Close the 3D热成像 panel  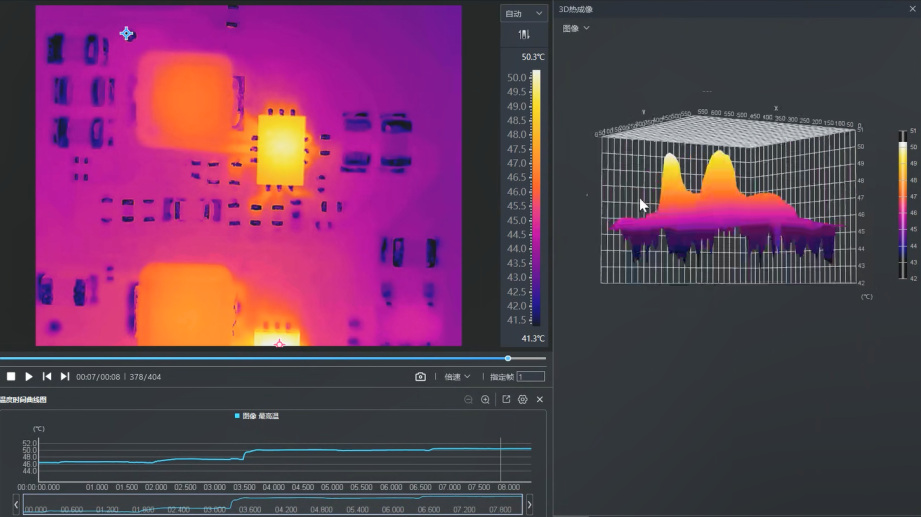[913, 9]
